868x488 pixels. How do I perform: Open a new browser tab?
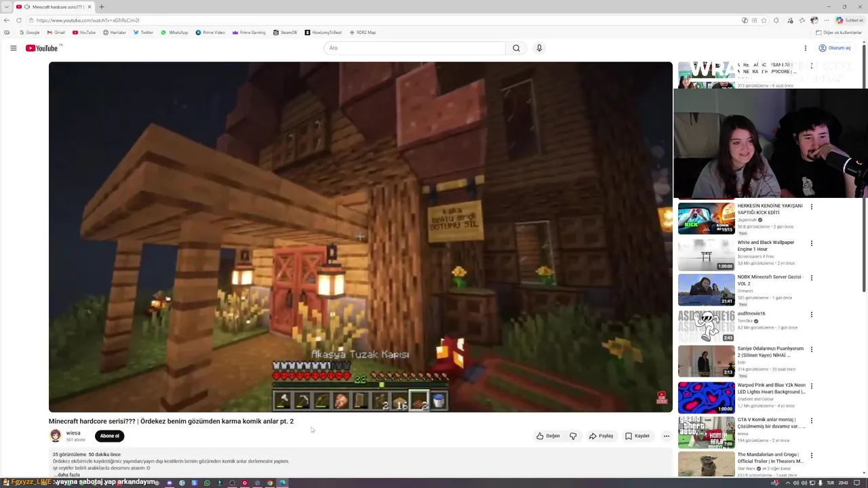(x=102, y=7)
